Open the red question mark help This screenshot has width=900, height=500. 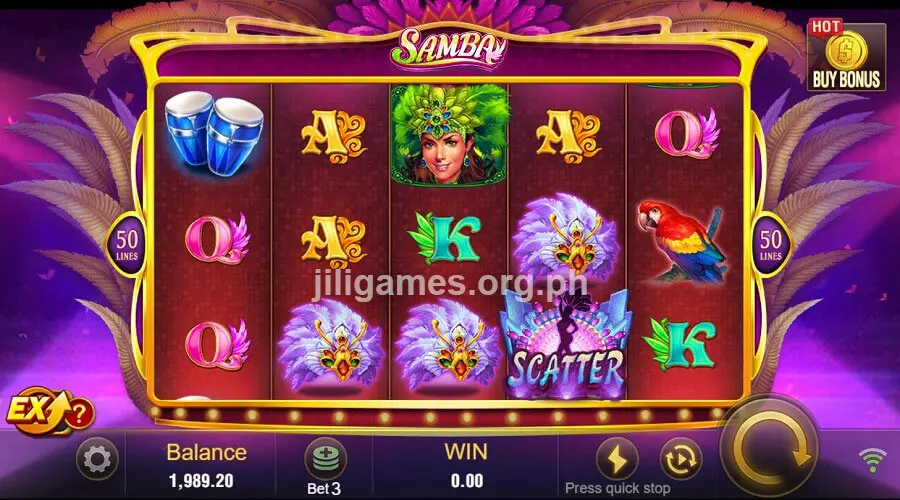click(x=80, y=413)
